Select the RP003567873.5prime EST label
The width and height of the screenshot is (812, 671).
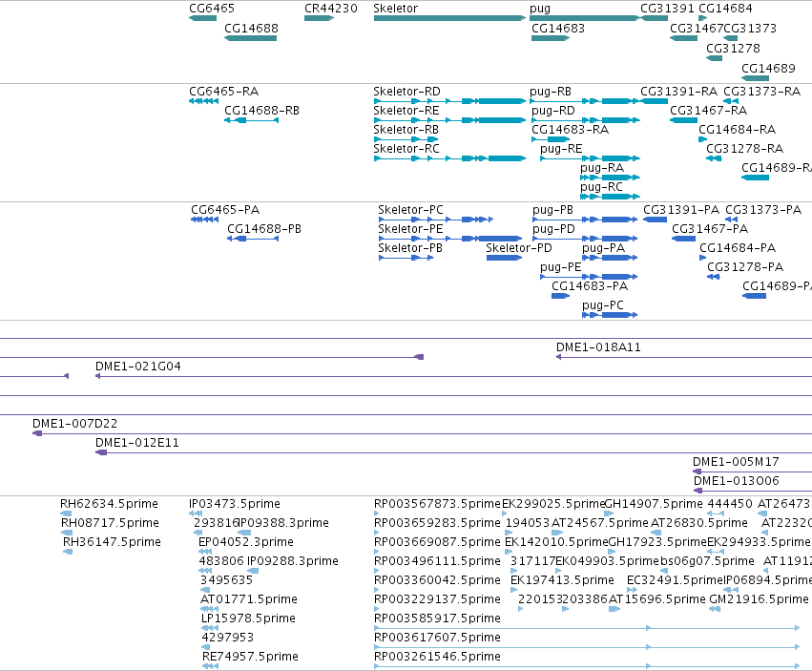(x=437, y=504)
